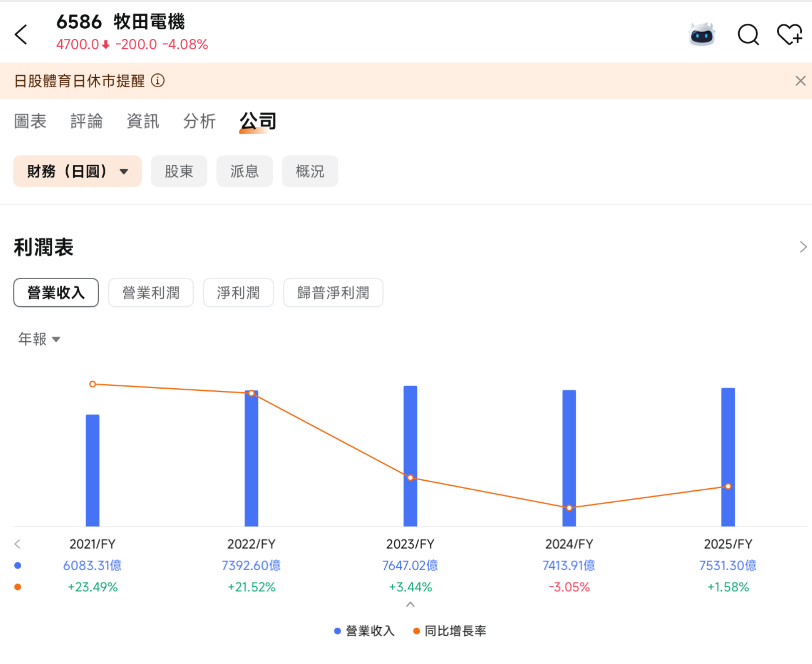Image resolution: width=812 pixels, height=664 pixels.
Task: Select the 淨利潤 metric option
Action: 238,292
